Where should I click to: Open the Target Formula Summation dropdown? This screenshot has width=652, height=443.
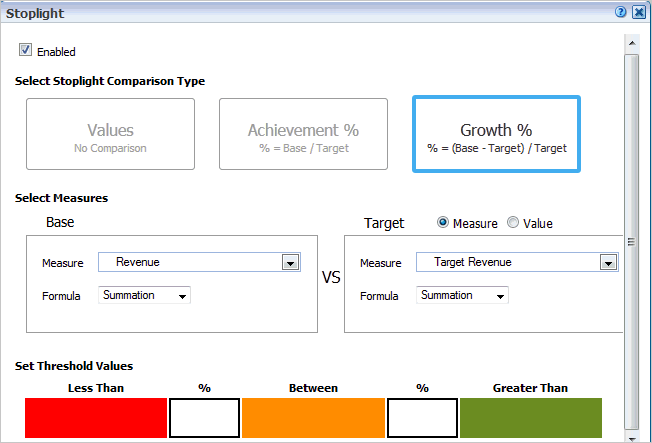[463, 296]
